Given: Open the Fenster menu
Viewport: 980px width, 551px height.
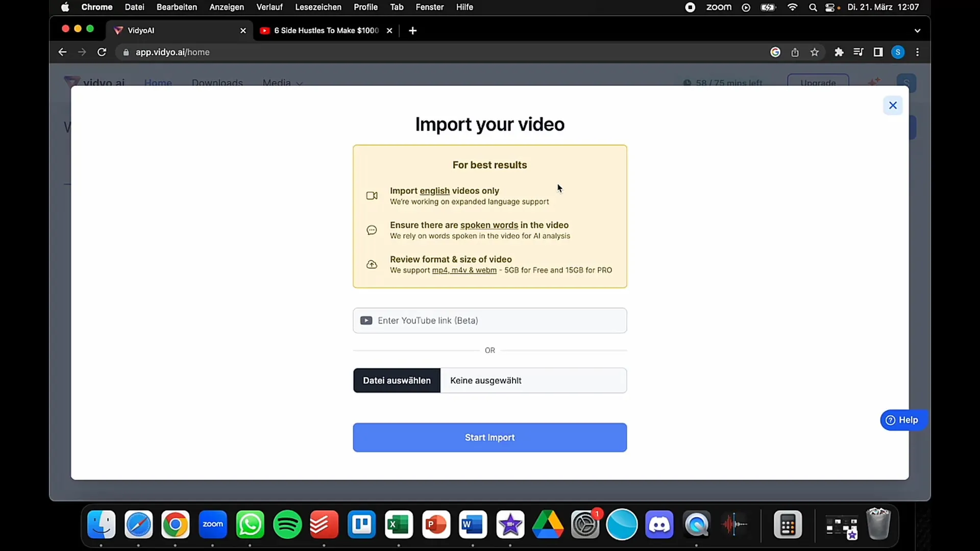Looking at the screenshot, I should tap(430, 7).
